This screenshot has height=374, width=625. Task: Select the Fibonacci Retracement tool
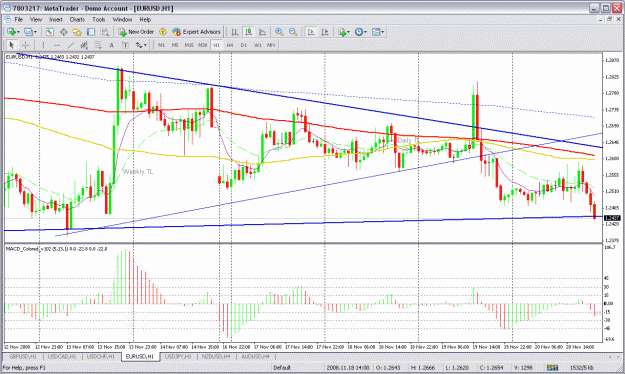point(98,45)
